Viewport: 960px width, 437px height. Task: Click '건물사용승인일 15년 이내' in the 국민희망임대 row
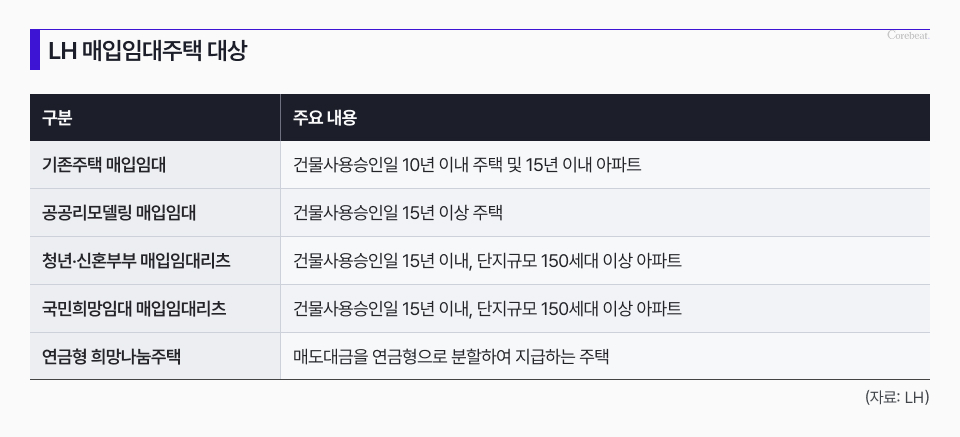(x=382, y=309)
